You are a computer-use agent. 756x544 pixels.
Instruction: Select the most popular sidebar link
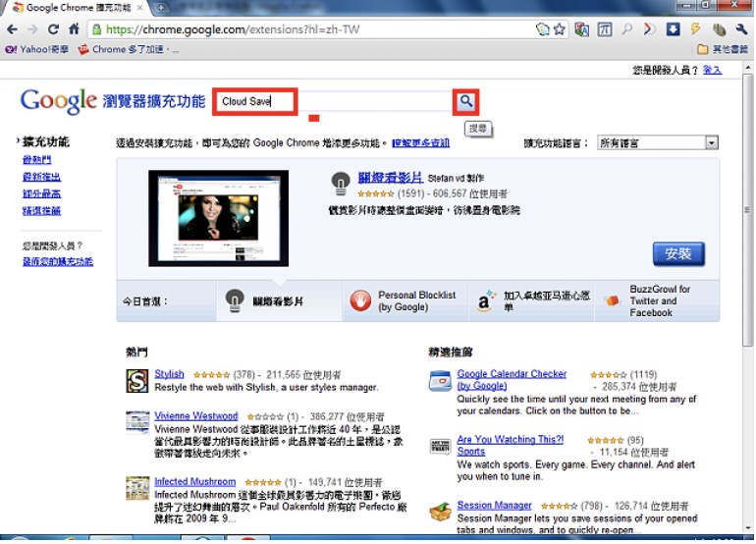pos(36,159)
